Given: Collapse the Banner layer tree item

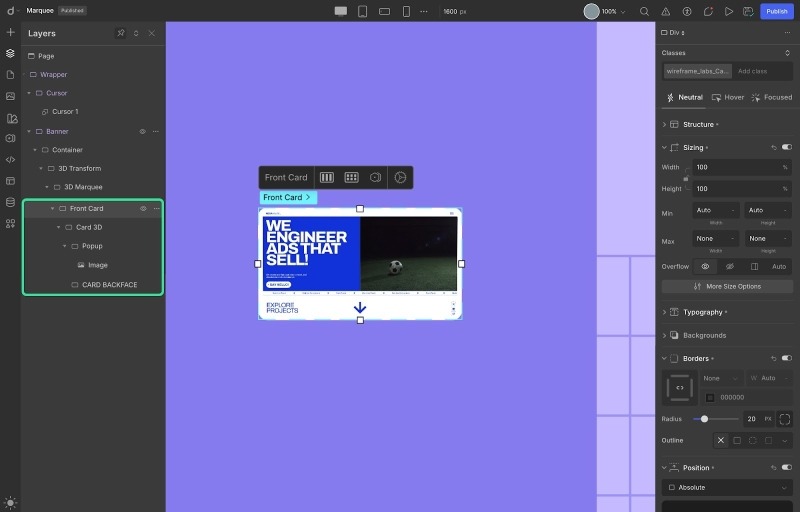Looking at the screenshot, I should click(x=29, y=131).
